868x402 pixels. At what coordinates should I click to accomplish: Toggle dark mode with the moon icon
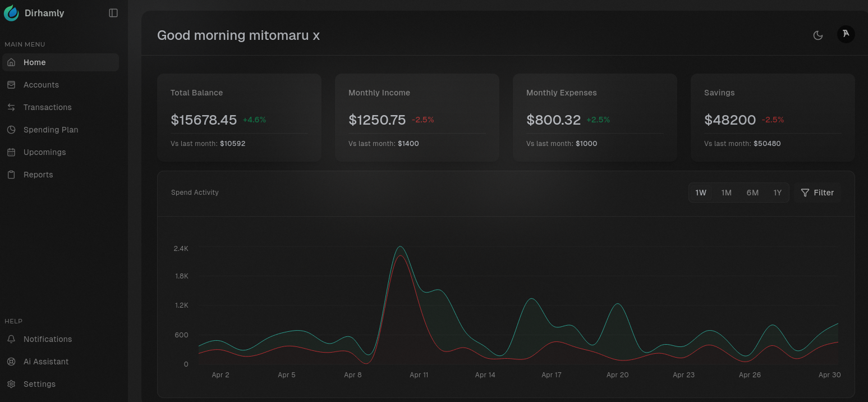(x=818, y=35)
